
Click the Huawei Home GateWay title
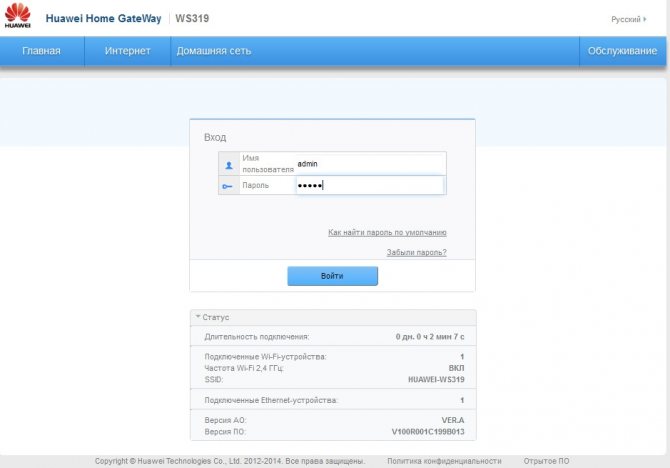tap(103, 19)
